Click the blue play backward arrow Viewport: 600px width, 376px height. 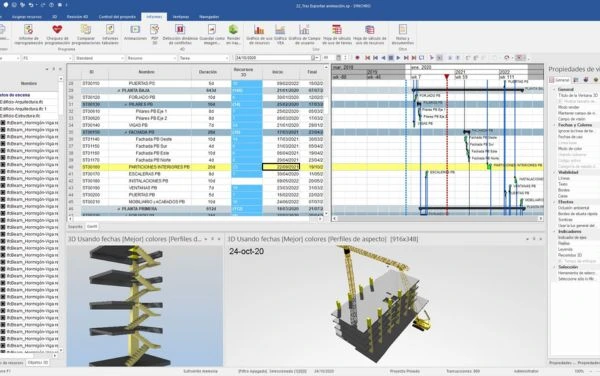[x=383, y=58]
